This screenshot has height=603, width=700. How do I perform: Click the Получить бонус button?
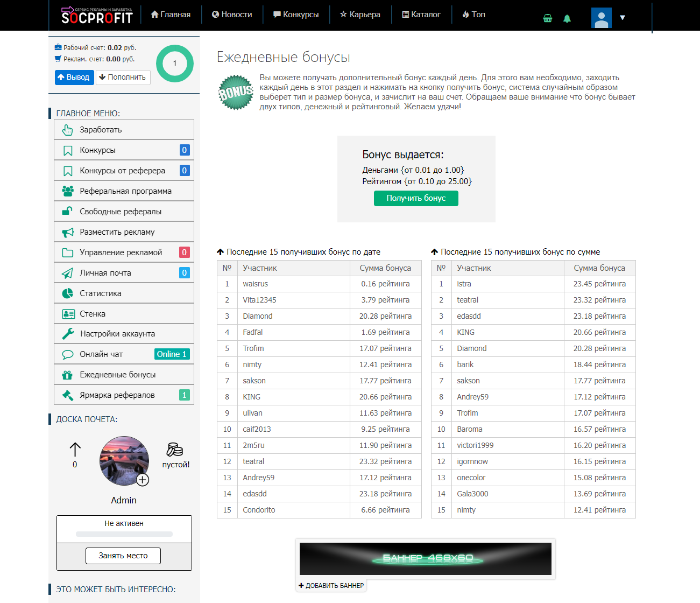(x=416, y=198)
